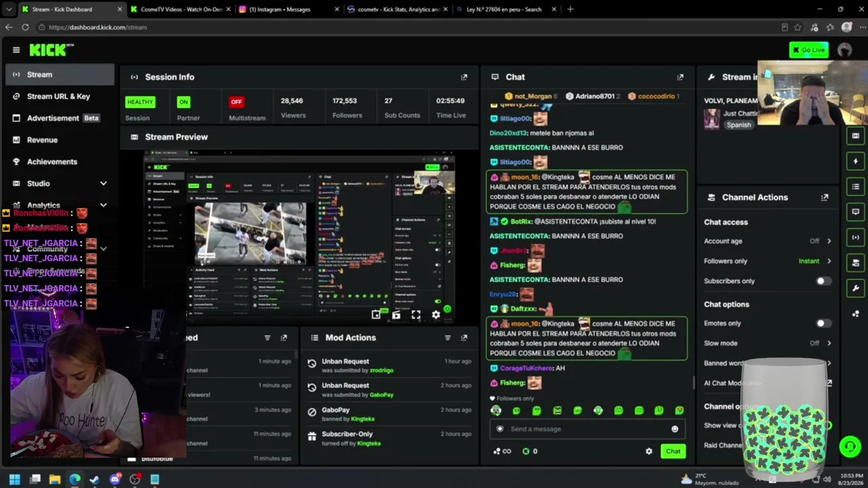Open Revenue in the sidebar
Viewport: 868px width, 488px height.
click(60, 140)
